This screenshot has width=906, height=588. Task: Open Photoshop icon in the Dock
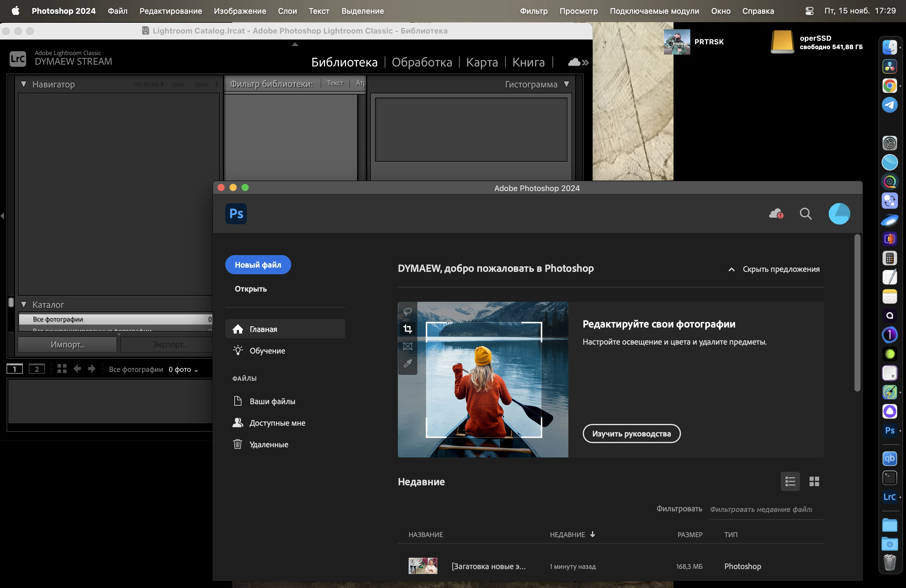890,431
